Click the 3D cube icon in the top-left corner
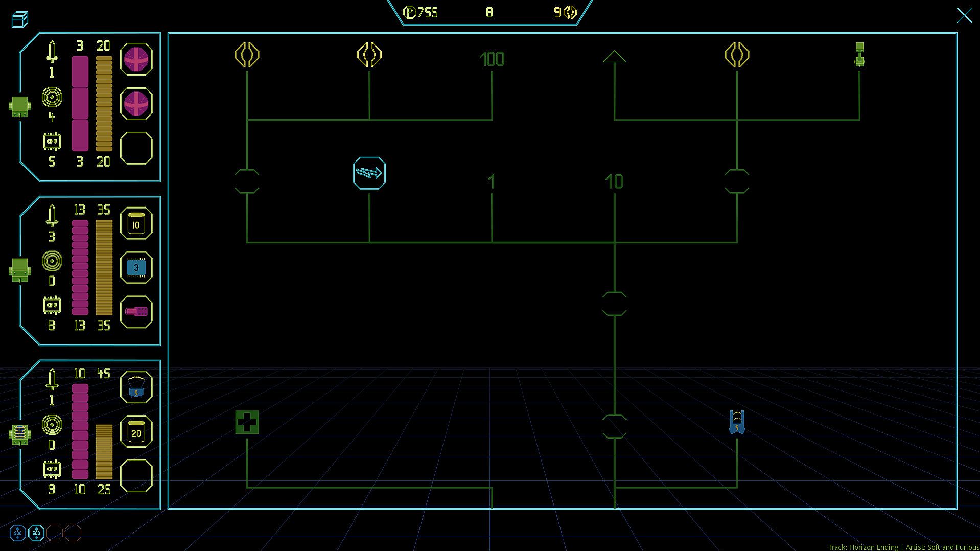Image resolution: width=980 pixels, height=552 pixels. (x=19, y=19)
